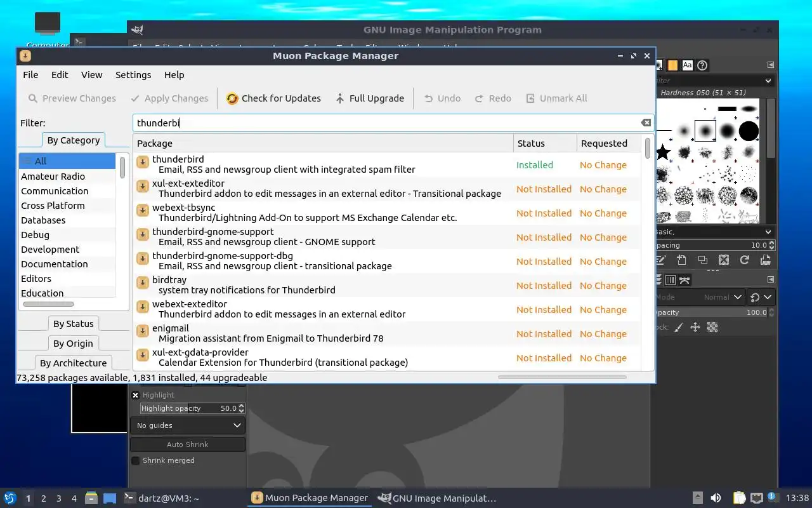This screenshot has width=812, height=508.
Task: Click the clear filter text icon
Action: pyautogui.click(x=646, y=123)
